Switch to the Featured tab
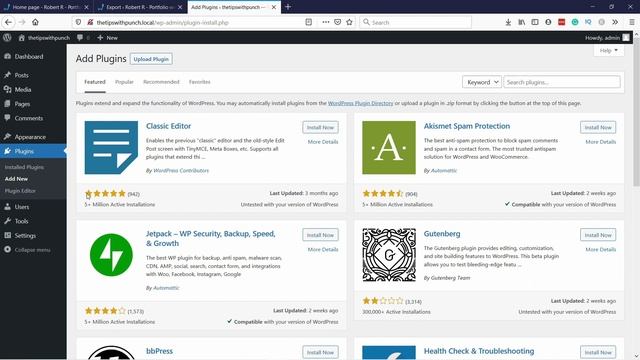Viewport: 640px width, 360px height. point(95,82)
